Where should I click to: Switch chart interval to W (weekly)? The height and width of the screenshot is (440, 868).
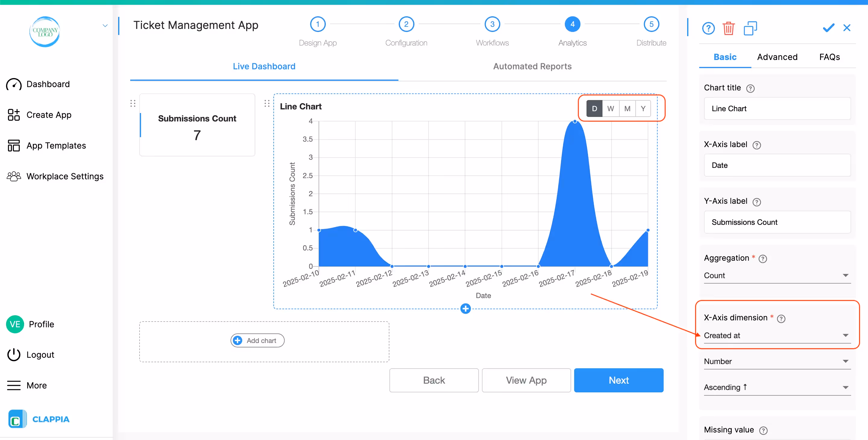[610, 108]
